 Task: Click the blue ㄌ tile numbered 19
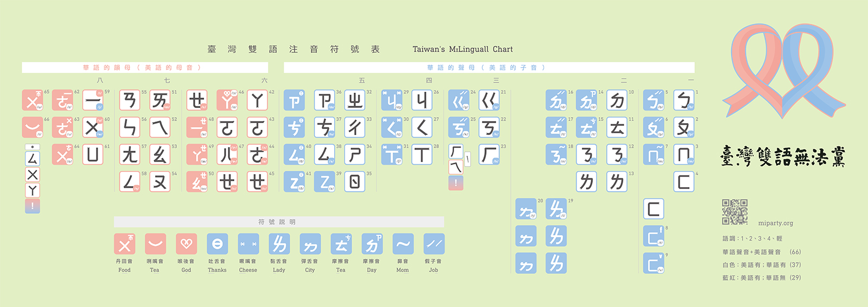[556, 209]
